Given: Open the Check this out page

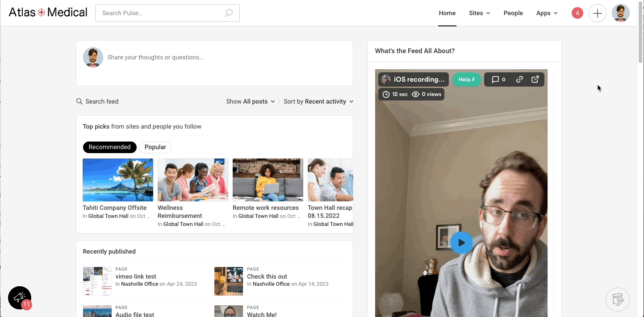Looking at the screenshot, I should [267, 276].
